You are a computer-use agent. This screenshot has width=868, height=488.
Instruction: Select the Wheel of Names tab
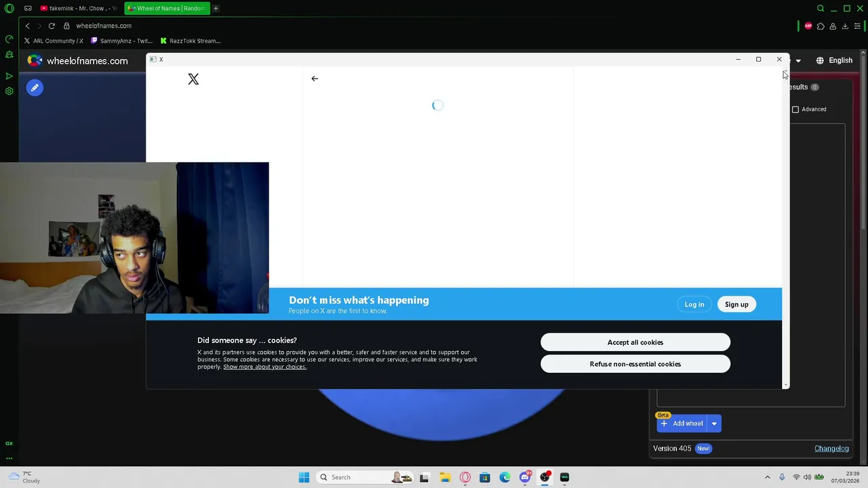pyautogui.click(x=167, y=8)
